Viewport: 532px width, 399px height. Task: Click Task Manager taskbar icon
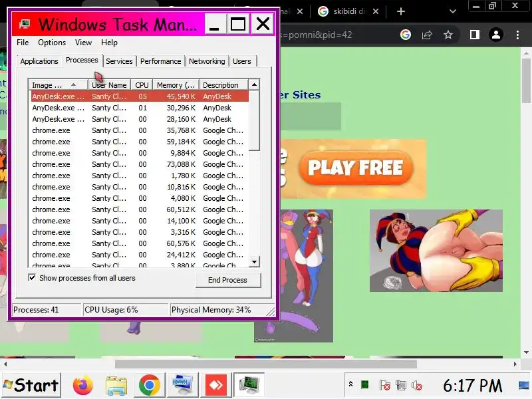249,385
